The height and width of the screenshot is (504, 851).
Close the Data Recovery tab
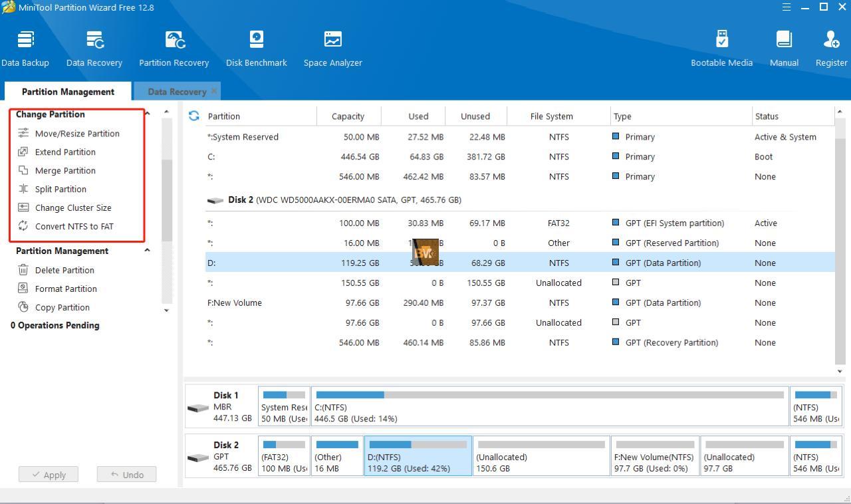(213, 91)
